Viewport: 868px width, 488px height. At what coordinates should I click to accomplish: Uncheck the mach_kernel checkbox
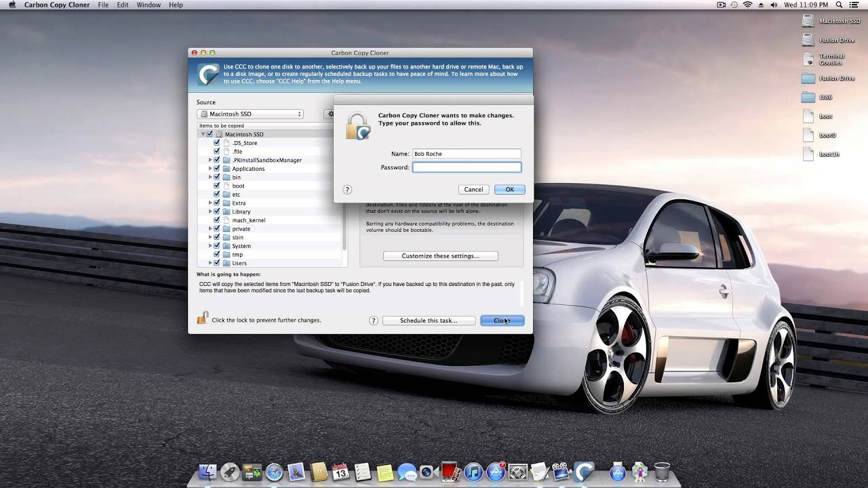pos(217,220)
